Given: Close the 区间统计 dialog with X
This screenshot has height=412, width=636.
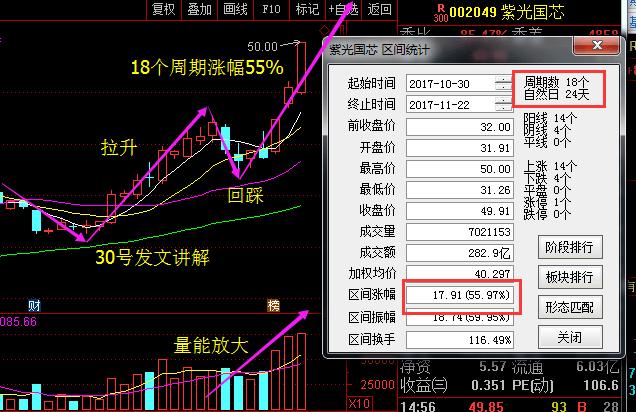Looking at the screenshot, I should 597,45.
